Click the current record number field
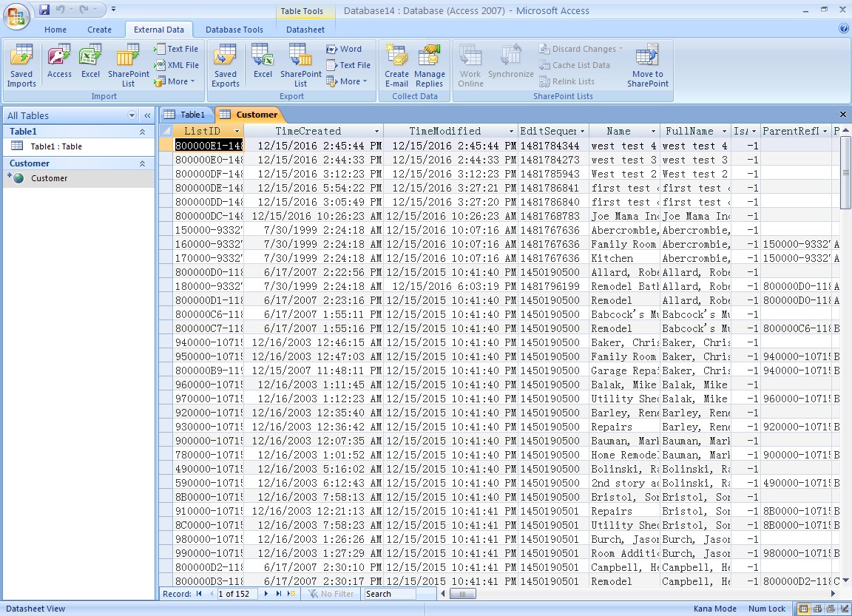 [237, 594]
